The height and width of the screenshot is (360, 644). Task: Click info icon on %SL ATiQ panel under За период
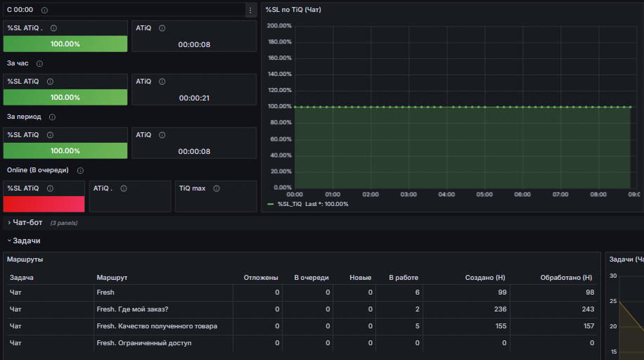(x=50, y=135)
